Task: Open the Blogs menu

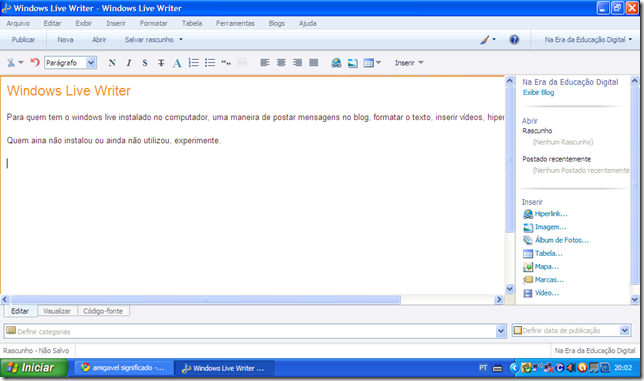Action: (x=276, y=23)
